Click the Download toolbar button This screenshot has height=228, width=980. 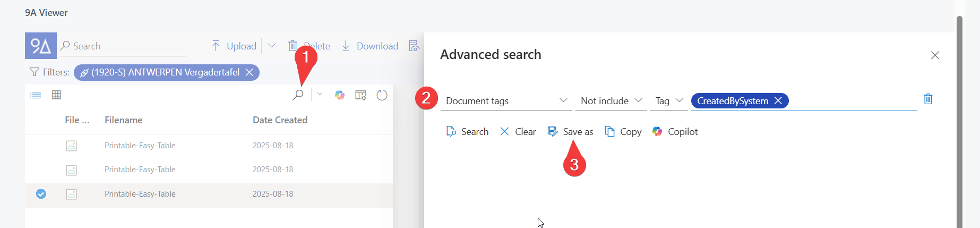(370, 46)
